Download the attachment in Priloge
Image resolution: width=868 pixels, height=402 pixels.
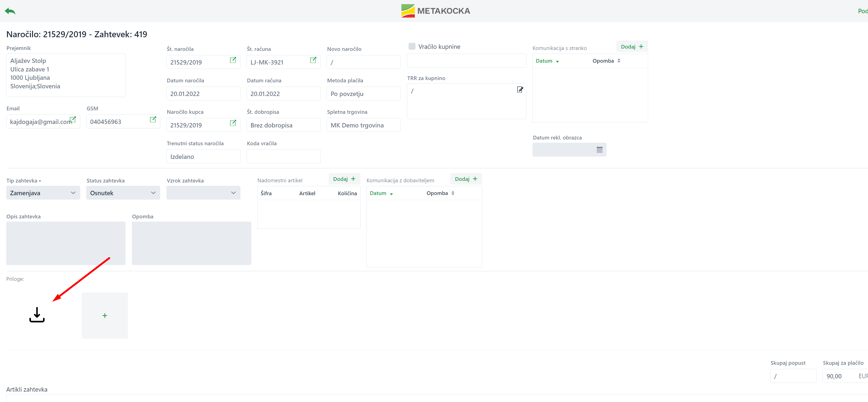coord(37,315)
